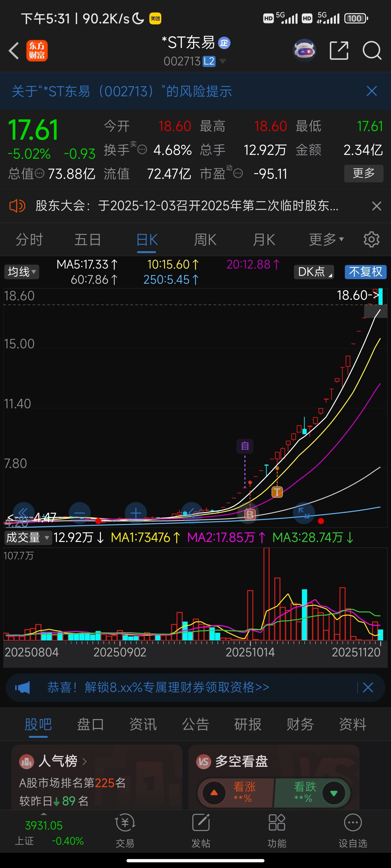The width and height of the screenshot is (391, 868).
Task: Switch to 周K chart tab
Action: click(205, 240)
